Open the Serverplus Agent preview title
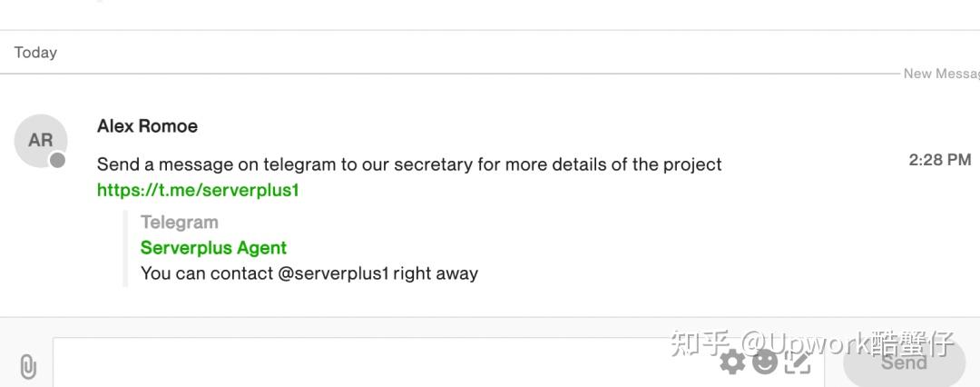This screenshot has height=387, width=980. (213, 248)
